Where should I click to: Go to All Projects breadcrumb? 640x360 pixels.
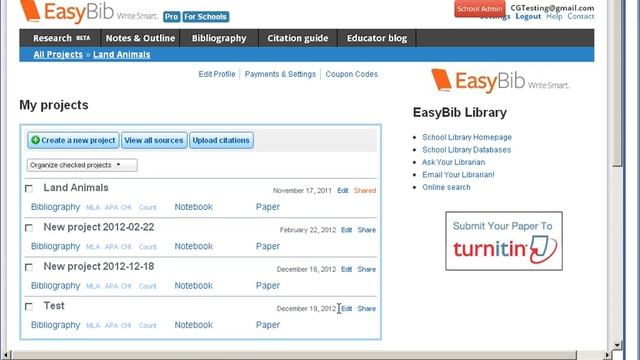coord(58,54)
